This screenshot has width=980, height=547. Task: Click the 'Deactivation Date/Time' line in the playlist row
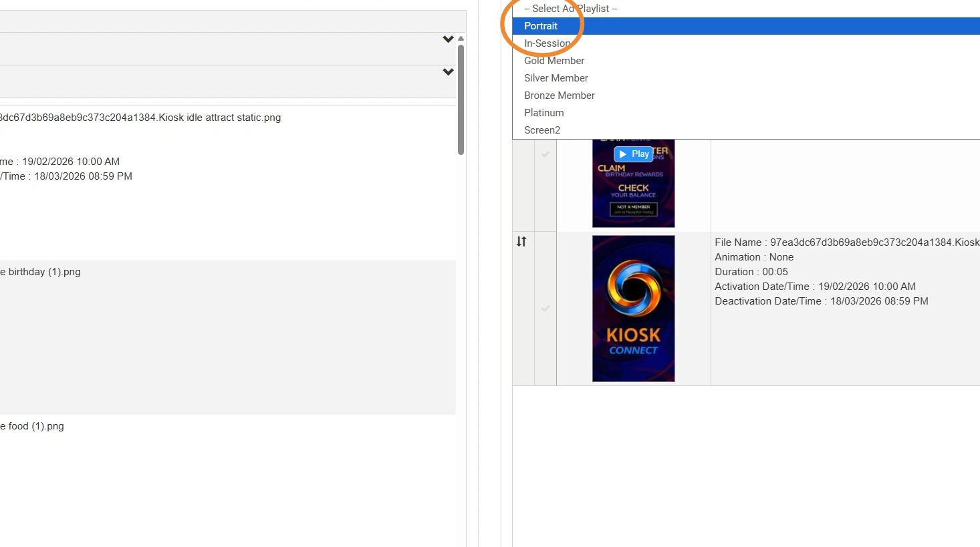822,301
